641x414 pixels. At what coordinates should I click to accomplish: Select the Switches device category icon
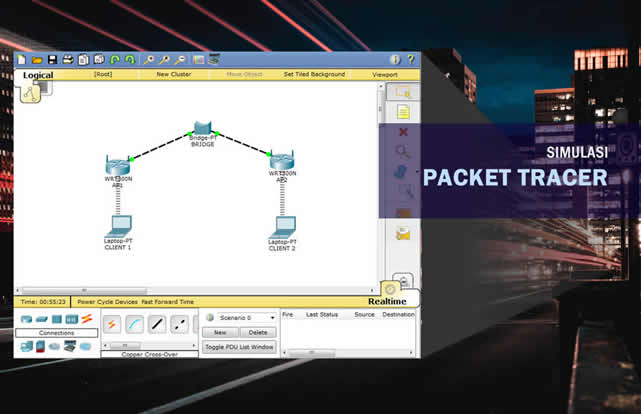42,319
